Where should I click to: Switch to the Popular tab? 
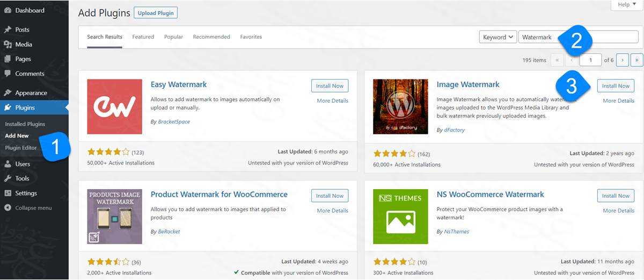173,37
